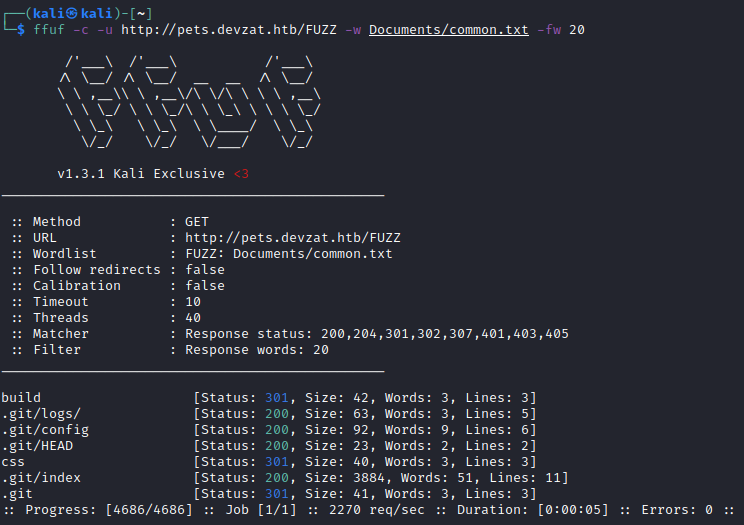Click the Follow redirects false value
This screenshot has height=525, width=744.
coord(204,270)
